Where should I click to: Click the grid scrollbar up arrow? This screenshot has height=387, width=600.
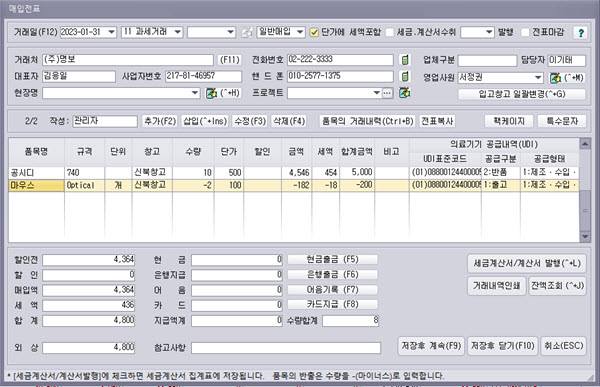click(585, 144)
